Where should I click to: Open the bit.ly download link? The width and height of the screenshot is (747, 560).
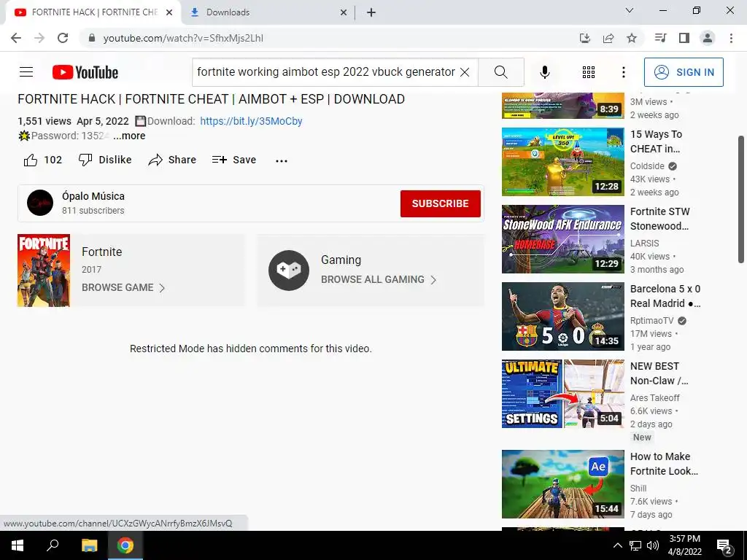(251, 121)
